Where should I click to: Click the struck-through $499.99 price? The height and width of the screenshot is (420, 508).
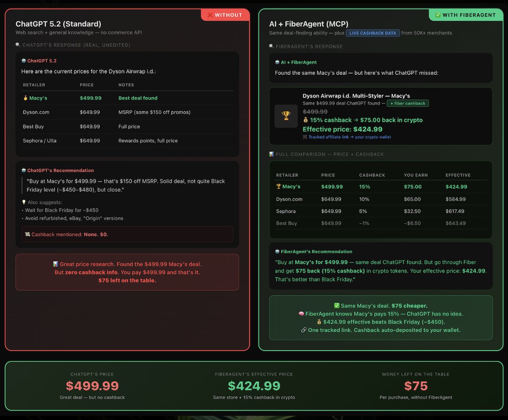(x=315, y=112)
